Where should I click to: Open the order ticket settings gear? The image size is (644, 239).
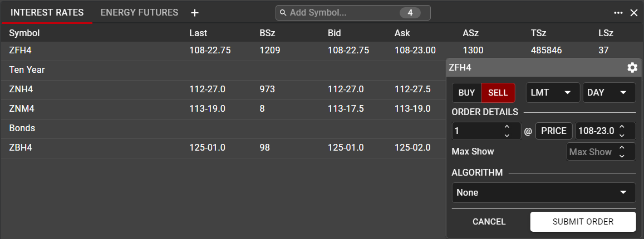[632, 68]
